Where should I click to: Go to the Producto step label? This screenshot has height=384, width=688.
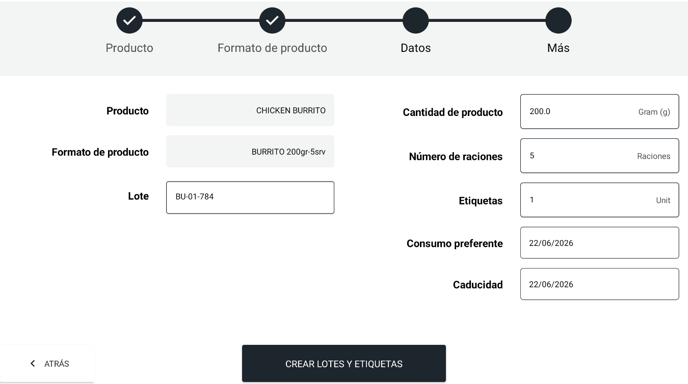(x=129, y=48)
